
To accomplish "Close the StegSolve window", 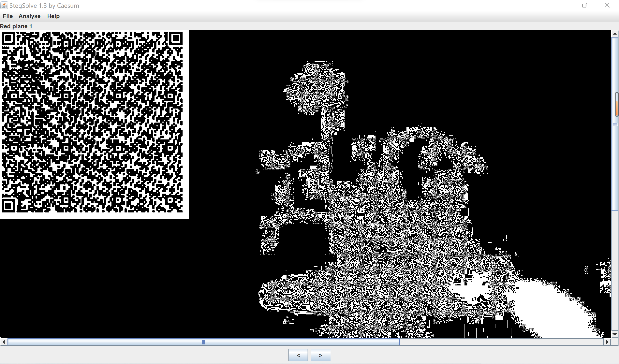I will click(x=607, y=5).
